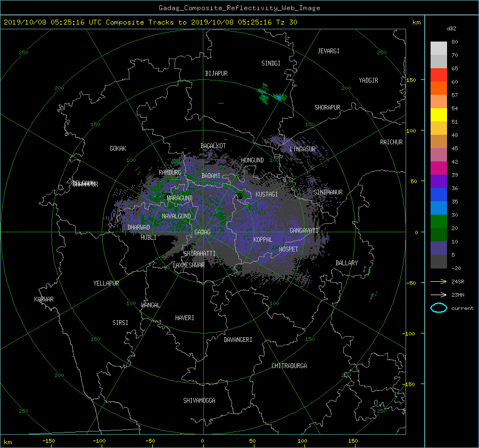The image size is (479, 448).
Task: Click the SINDHANUR city label
Action: tap(328, 192)
